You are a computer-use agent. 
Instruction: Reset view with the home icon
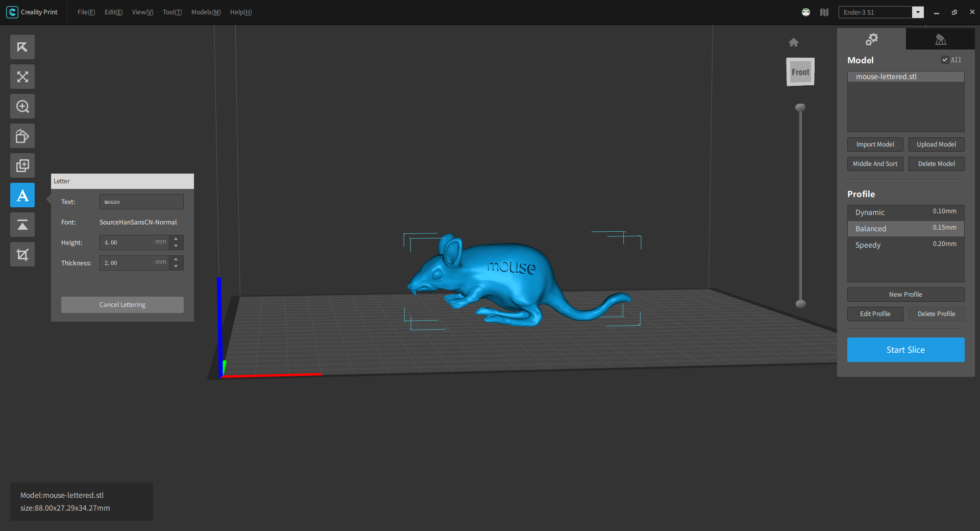pos(793,42)
